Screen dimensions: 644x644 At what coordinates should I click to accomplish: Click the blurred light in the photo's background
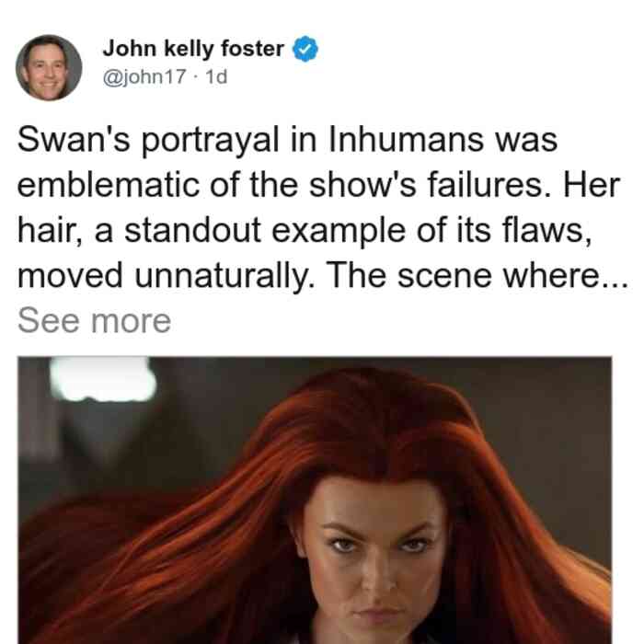click(x=103, y=379)
